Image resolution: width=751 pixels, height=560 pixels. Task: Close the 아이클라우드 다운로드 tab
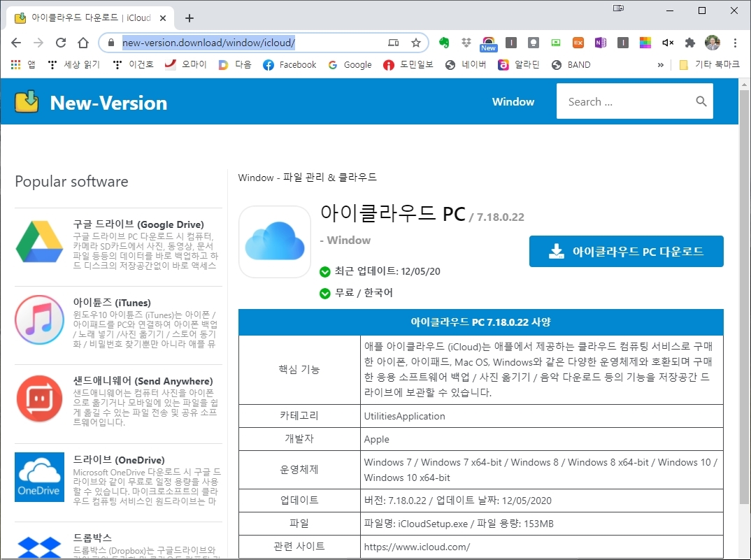[x=163, y=17]
